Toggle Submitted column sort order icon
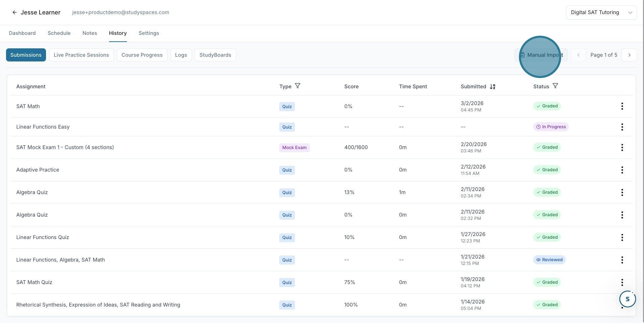This screenshot has height=323, width=644. (x=492, y=87)
